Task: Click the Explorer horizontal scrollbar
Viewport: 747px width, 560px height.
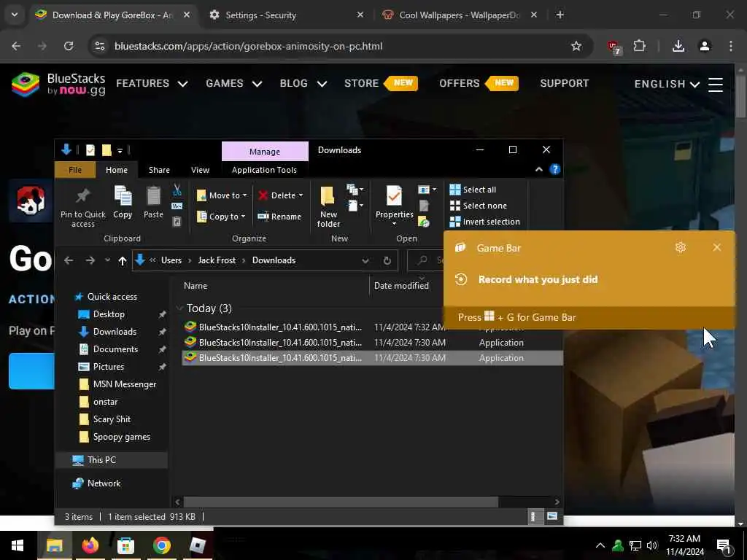Action: coord(341,502)
